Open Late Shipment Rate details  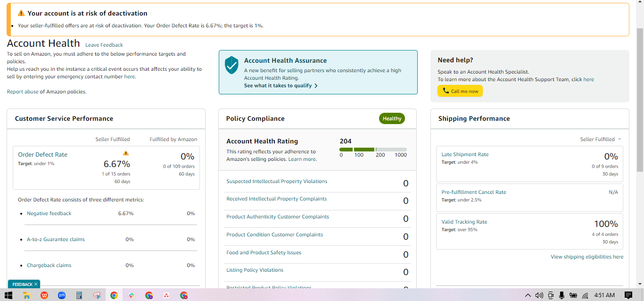point(465,154)
